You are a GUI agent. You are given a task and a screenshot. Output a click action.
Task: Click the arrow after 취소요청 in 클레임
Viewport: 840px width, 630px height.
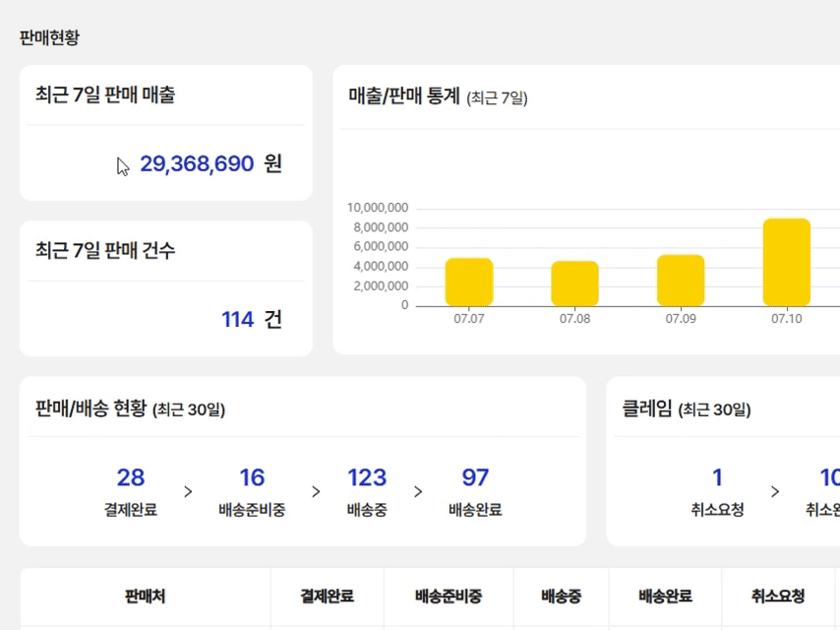tap(775, 491)
